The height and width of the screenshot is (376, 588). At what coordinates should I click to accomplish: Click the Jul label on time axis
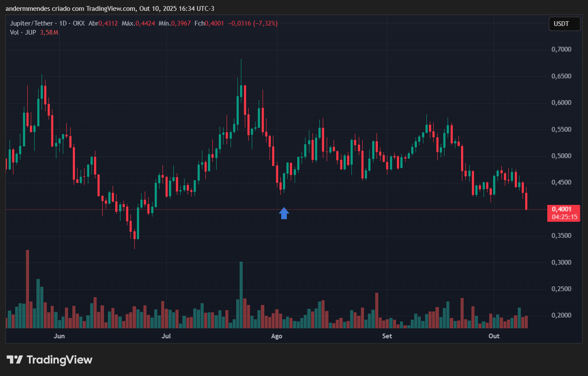pos(166,336)
